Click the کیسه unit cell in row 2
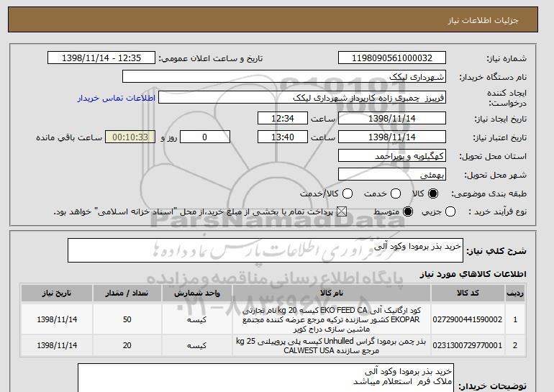 coord(197,345)
